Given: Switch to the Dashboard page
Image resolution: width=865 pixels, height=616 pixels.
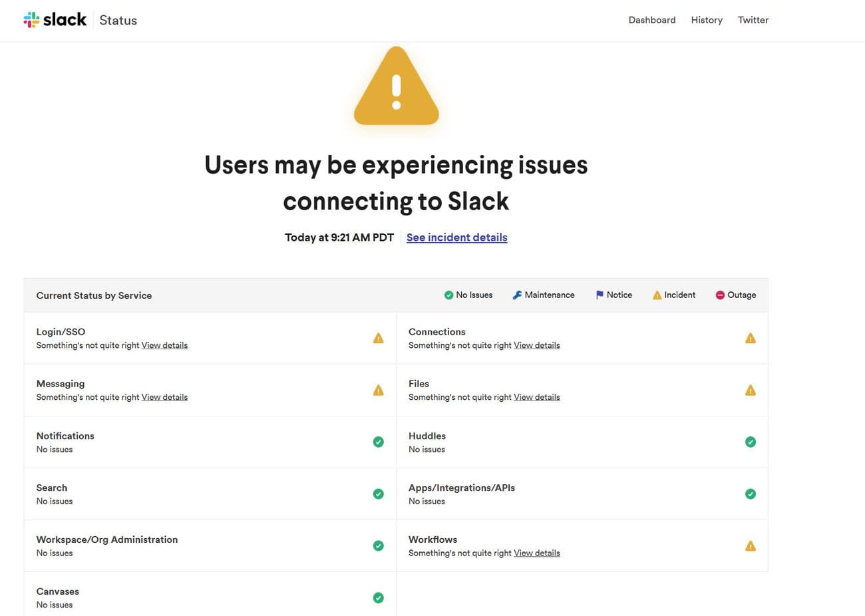Looking at the screenshot, I should coord(652,20).
